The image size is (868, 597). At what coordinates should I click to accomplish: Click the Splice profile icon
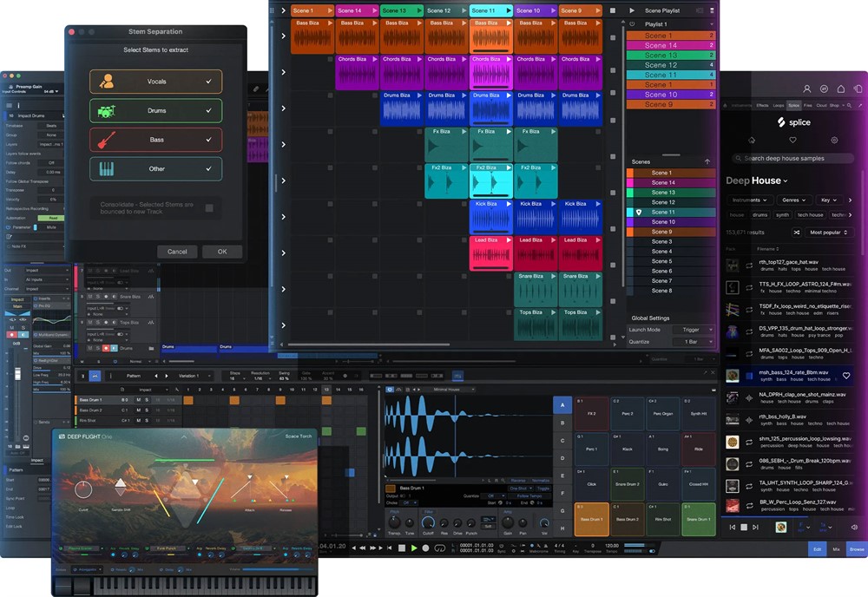tap(807, 89)
